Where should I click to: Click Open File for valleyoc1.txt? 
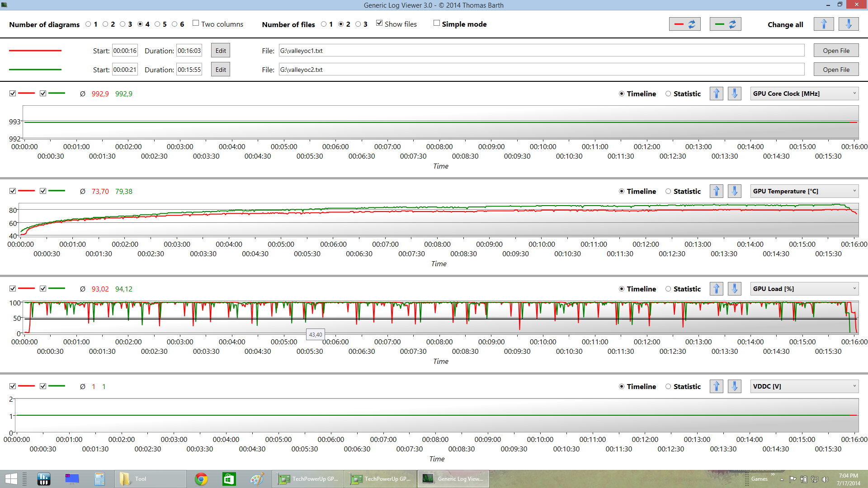pos(836,51)
